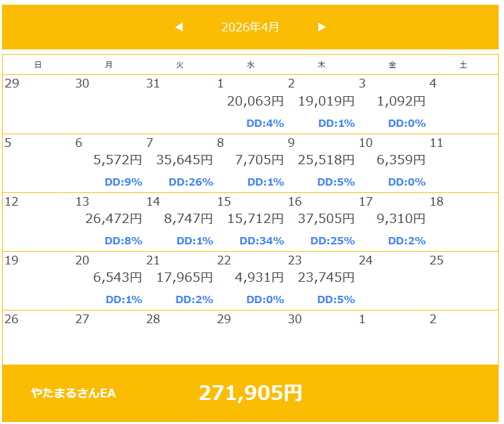The image size is (504, 424).
Task: Click the date number 11
Action: tap(436, 143)
